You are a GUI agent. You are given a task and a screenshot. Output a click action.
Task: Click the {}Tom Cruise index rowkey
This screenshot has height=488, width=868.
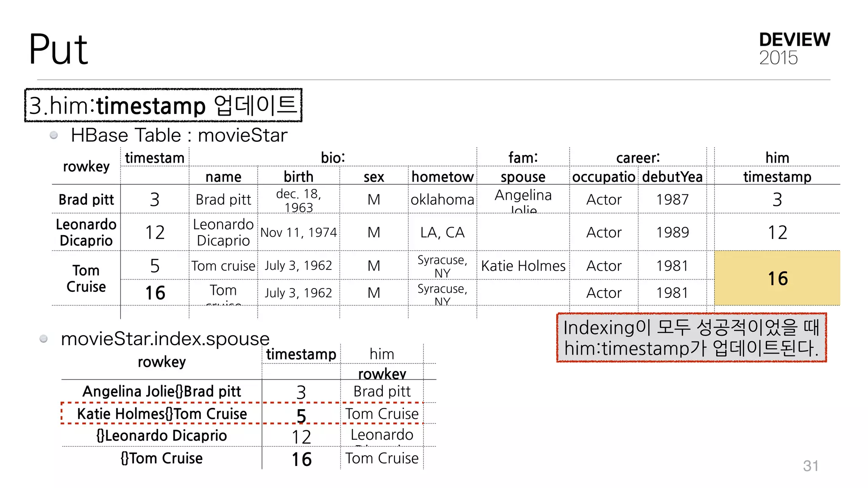point(162,458)
